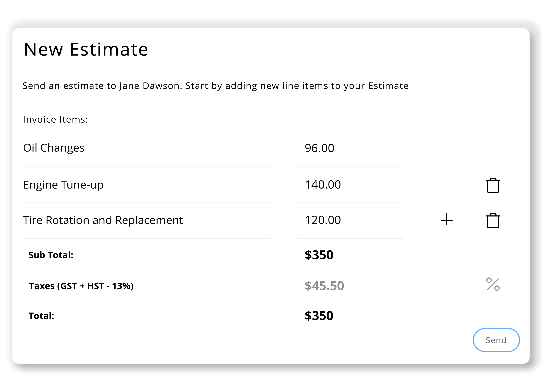Click the final Total amount value
Viewport: 542px width, 392px height.
319,316
